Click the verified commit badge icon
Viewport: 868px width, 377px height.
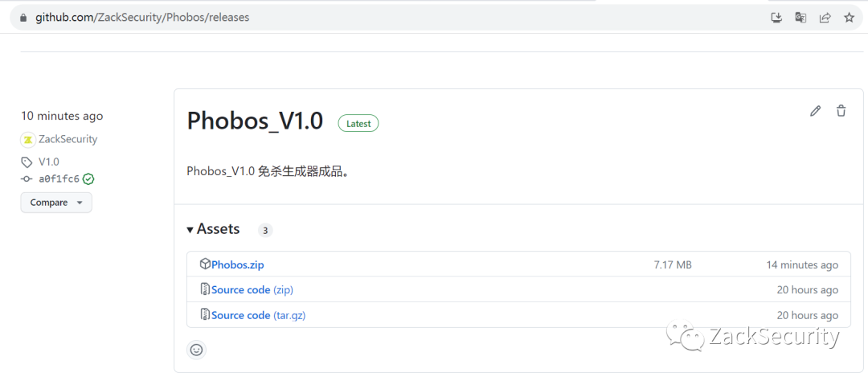point(88,179)
